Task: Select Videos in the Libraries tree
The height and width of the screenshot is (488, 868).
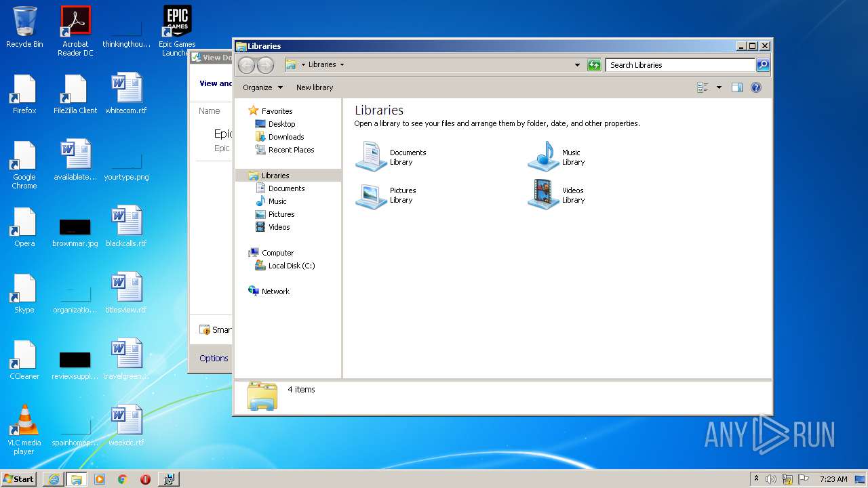Action: [x=279, y=227]
